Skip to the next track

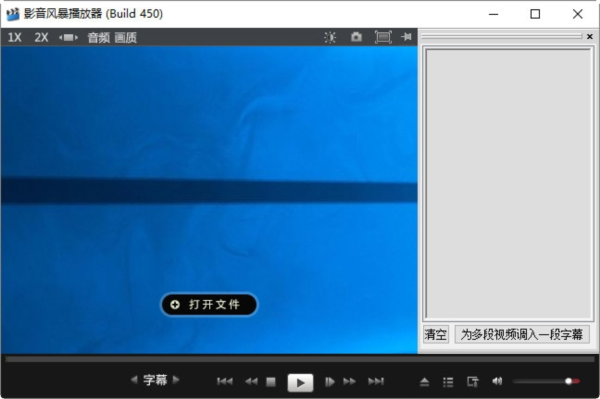(376, 381)
